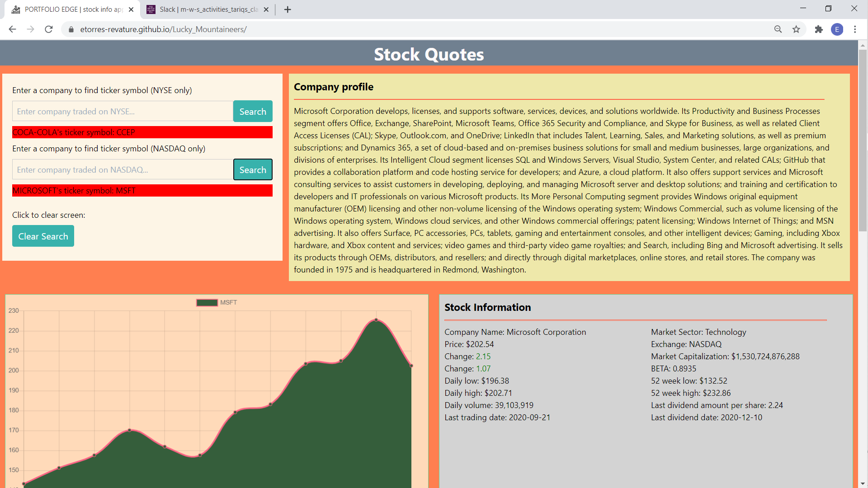Click the chart's peak data point
Screen dimensions: 868x488
[376, 320]
